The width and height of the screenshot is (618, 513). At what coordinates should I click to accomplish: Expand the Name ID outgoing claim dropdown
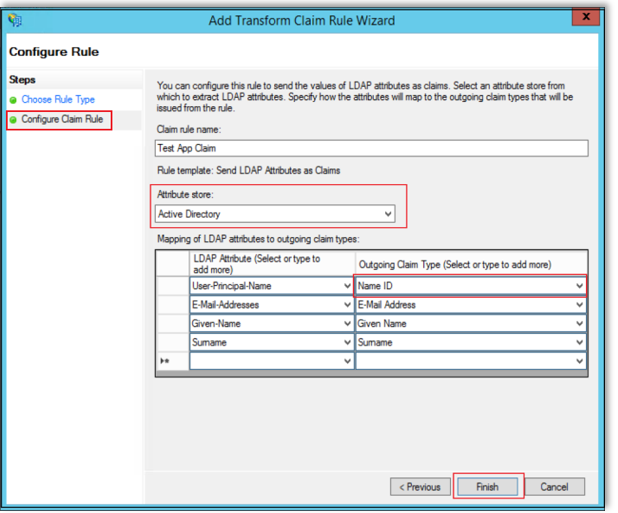[x=579, y=286]
